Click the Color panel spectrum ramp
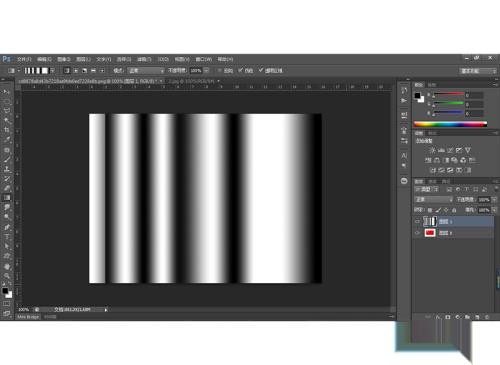The width and height of the screenshot is (500, 365). pos(450,124)
